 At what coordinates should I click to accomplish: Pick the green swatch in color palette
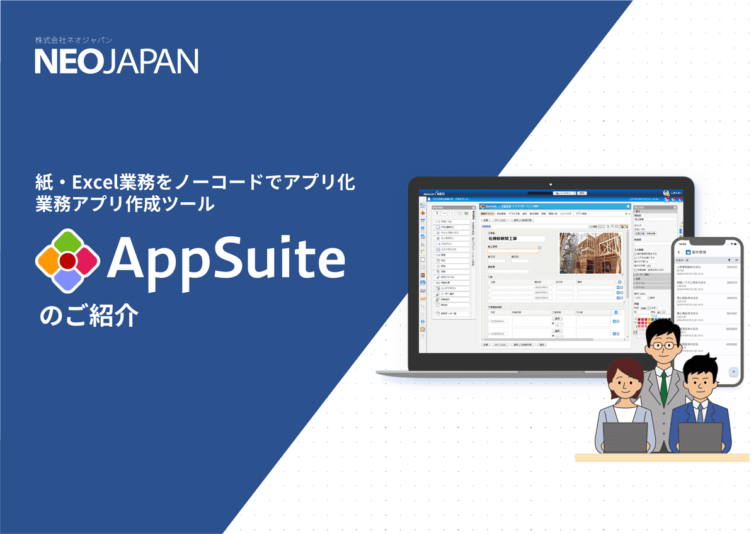pos(653,319)
